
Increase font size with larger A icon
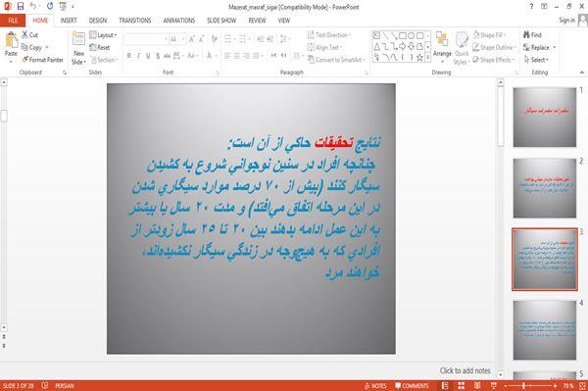192,39
